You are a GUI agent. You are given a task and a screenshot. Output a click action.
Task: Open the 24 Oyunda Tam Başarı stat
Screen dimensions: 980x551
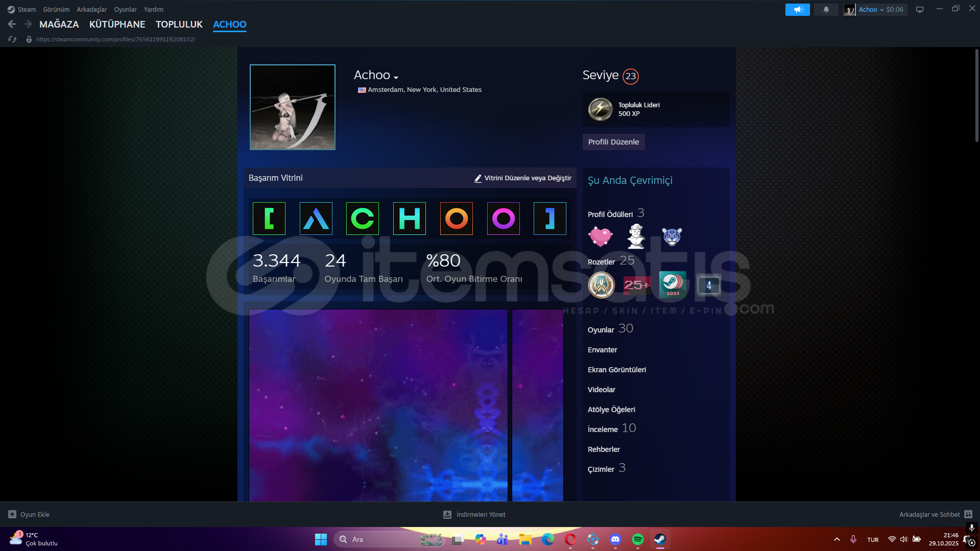(364, 268)
